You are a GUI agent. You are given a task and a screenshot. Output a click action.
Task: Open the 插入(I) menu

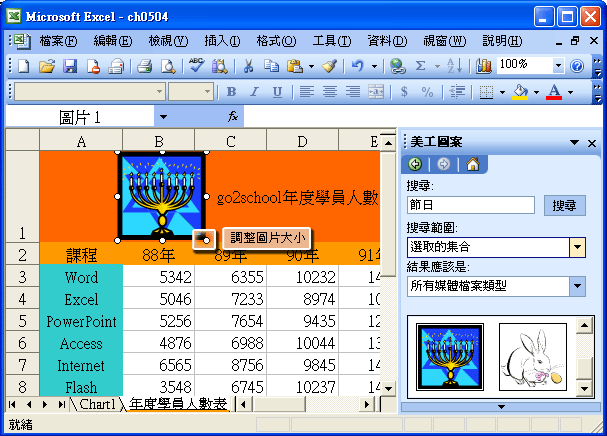coord(221,41)
